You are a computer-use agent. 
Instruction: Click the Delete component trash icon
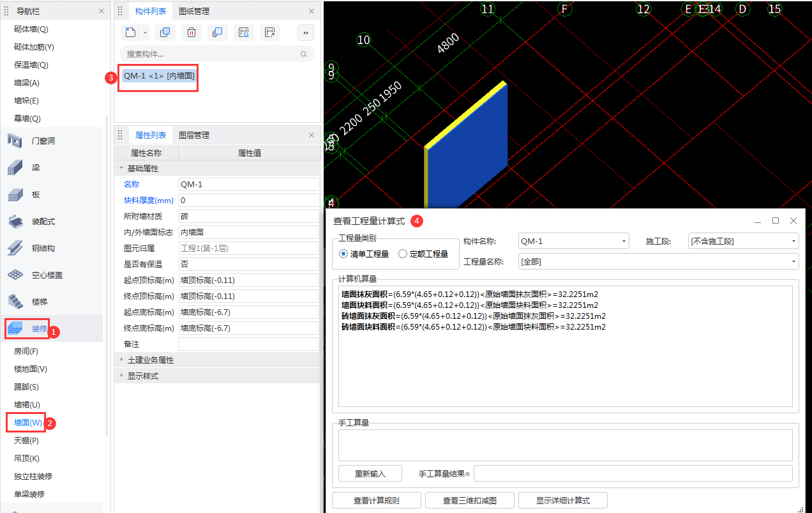point(191,33)
